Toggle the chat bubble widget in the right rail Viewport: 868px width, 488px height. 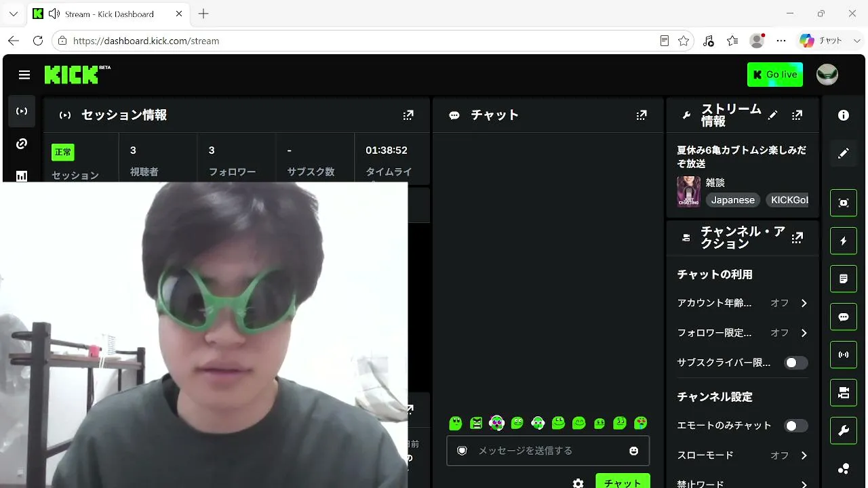click(844, 317)
